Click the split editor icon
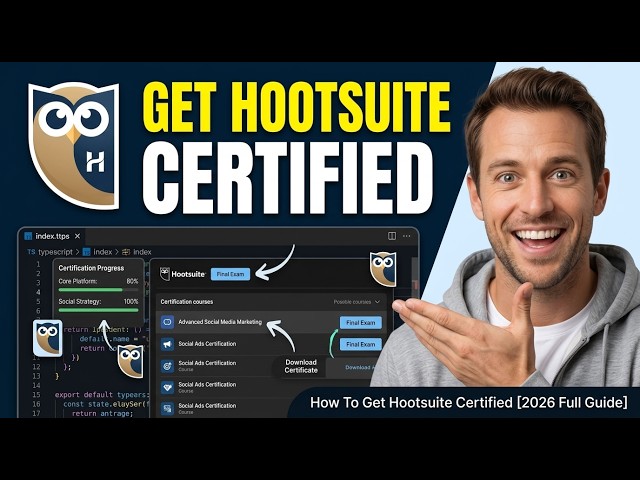Image resolution: width=640 pixels, height=480 pixels. 392,236
